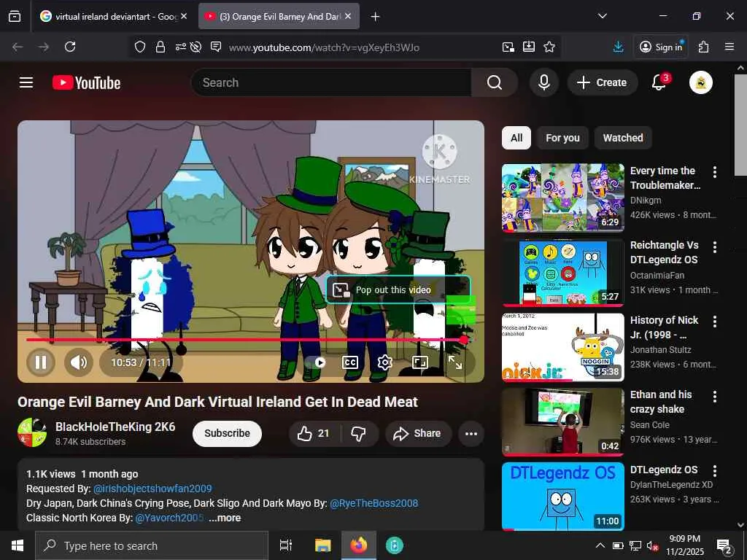This screenshot has height=560, width=747.
Task: Select the Watched filter chip
Action: point(623,138)
